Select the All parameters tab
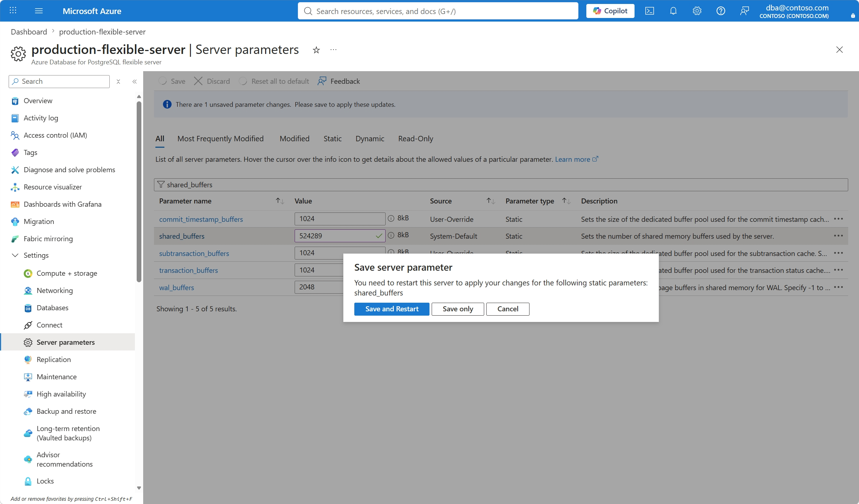Viewport: 859px width, 504px height. pos(160,139)
